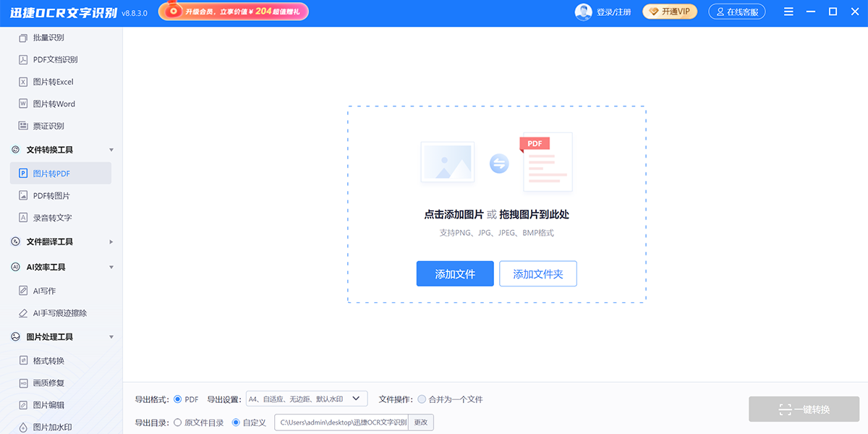Open the PDF转图片 converter
The width and height of the screenshot is (868, 434).
[x=51, y=195]
